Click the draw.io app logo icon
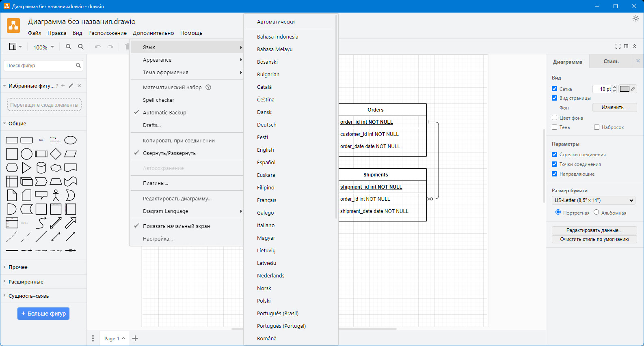644x346 pixels. (x=13, y=26)
